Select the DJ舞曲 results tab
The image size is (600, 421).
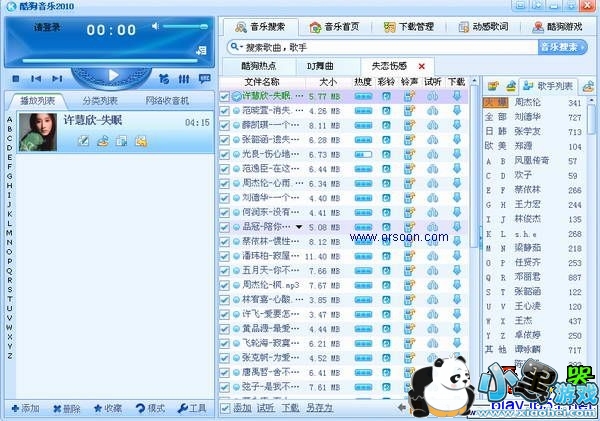pos(321,66)
